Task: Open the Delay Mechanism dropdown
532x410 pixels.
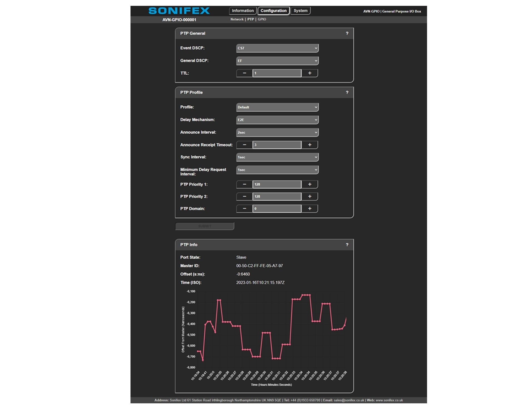Action: point(277,120)
